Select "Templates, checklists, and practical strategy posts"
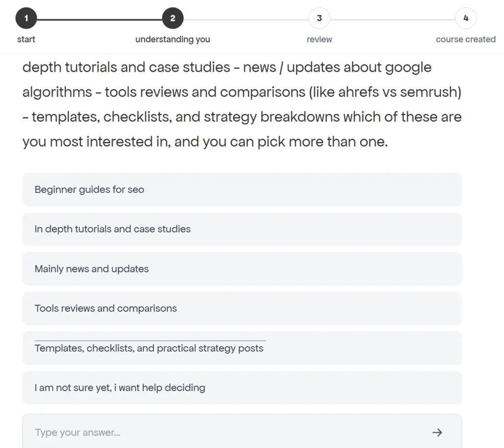 [x=242, y=348]
